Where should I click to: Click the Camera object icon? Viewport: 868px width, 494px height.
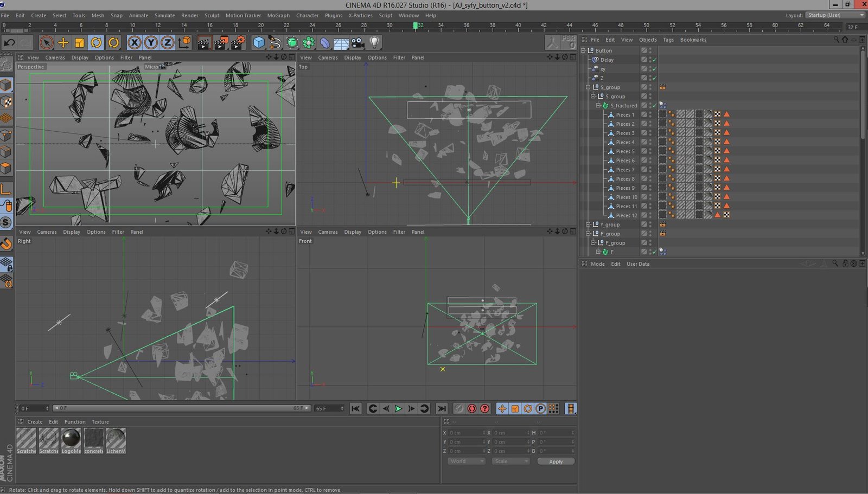pyautogui.click(x=358, y=42)
